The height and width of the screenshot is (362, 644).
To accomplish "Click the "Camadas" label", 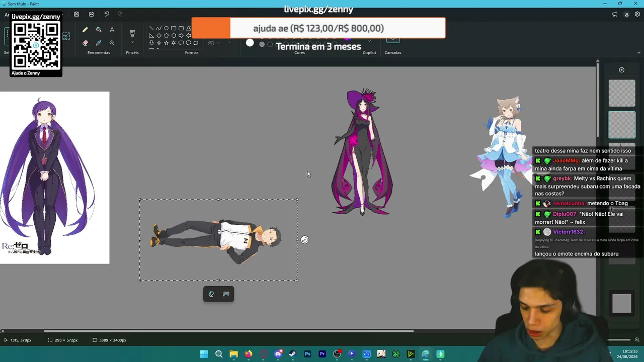I will pyautogui.click(x=393, y=53).
